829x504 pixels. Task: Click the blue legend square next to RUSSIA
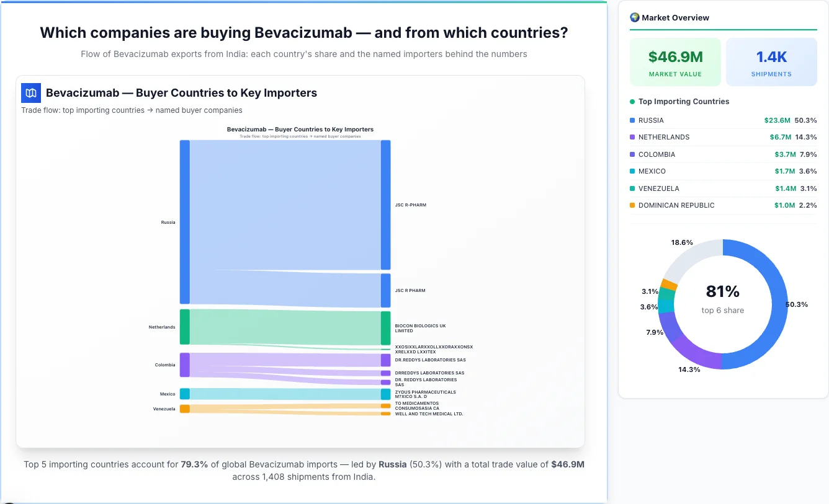tap(632, 120)
